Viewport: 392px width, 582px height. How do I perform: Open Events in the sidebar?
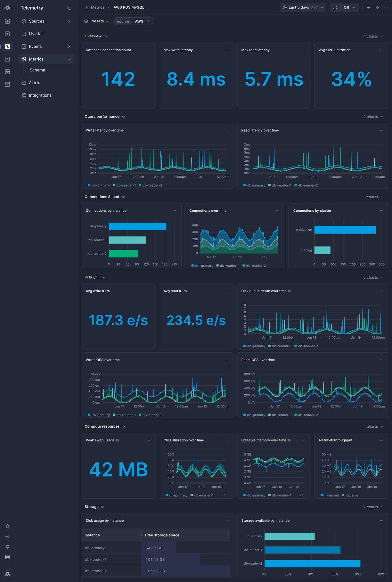tap(46, 46)
